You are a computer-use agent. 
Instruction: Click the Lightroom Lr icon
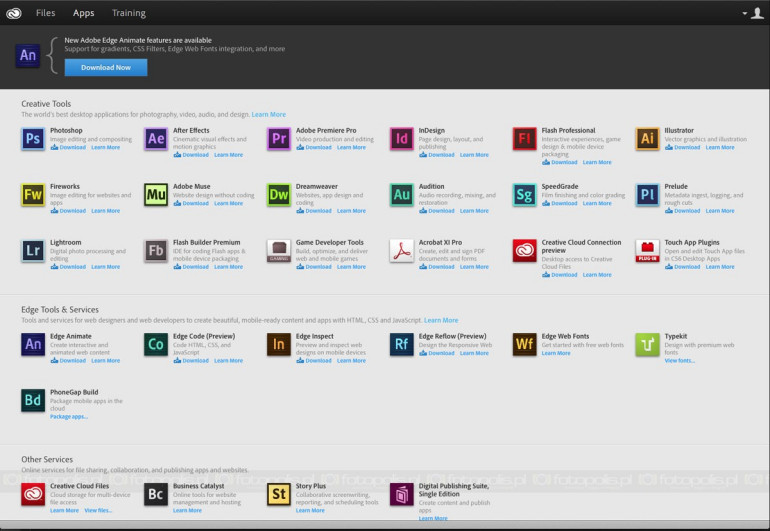(x=33, y=251)
